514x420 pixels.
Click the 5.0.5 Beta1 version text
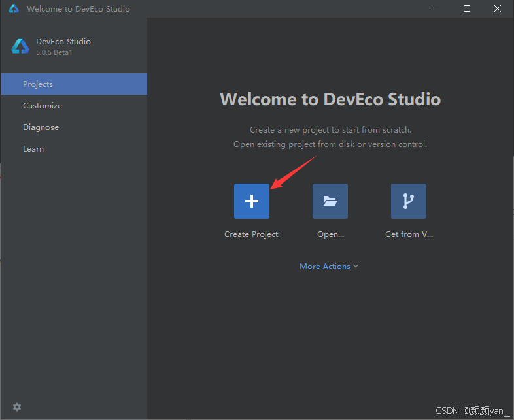pos(54,52)
